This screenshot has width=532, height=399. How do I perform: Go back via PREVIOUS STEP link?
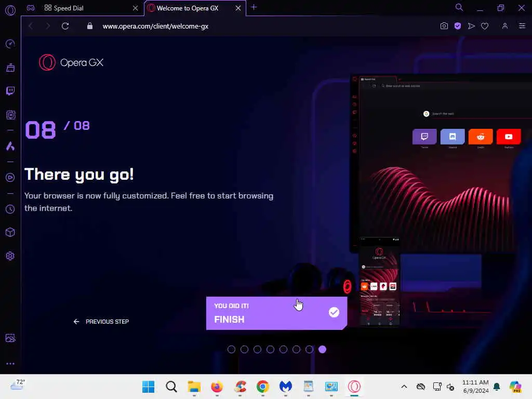(101, 321)
